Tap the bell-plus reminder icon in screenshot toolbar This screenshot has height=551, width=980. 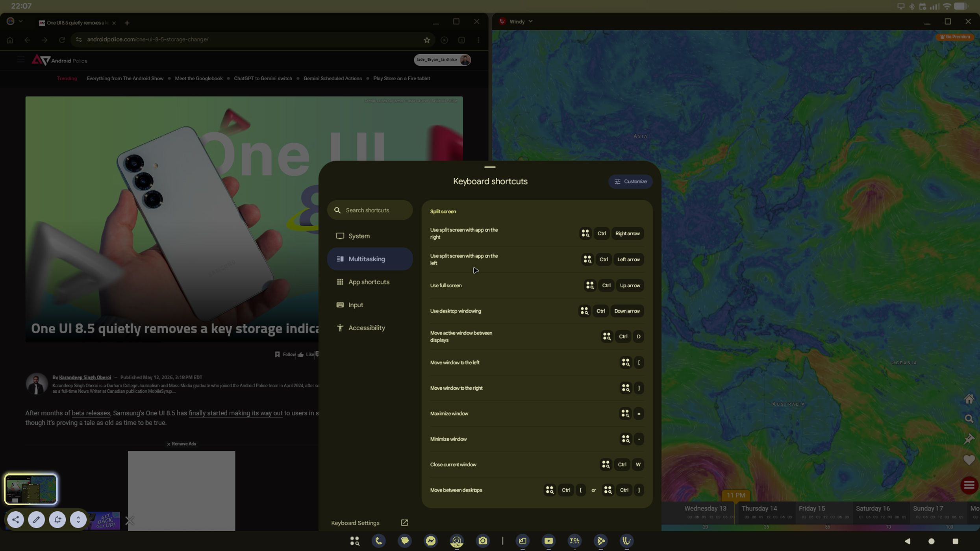pos(57,520)
